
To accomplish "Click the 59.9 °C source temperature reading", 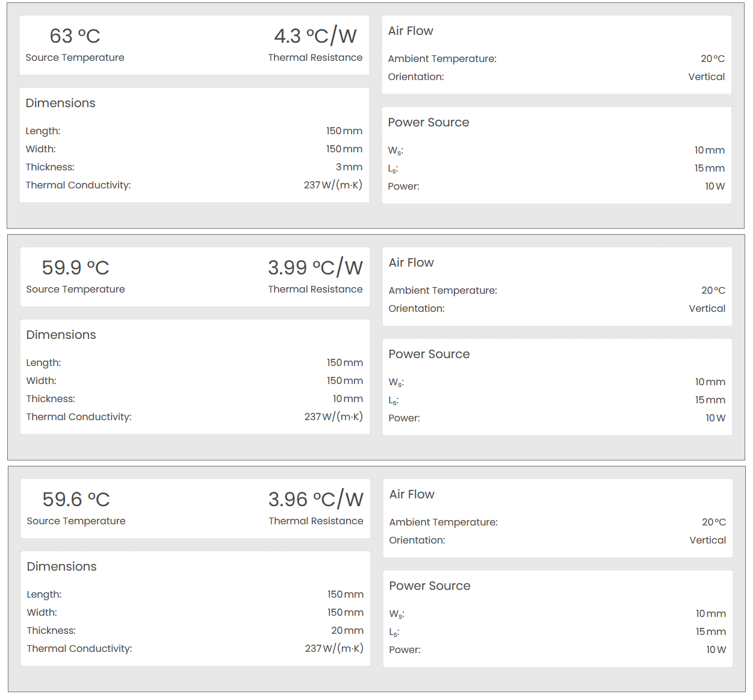I will click(75, 268).
